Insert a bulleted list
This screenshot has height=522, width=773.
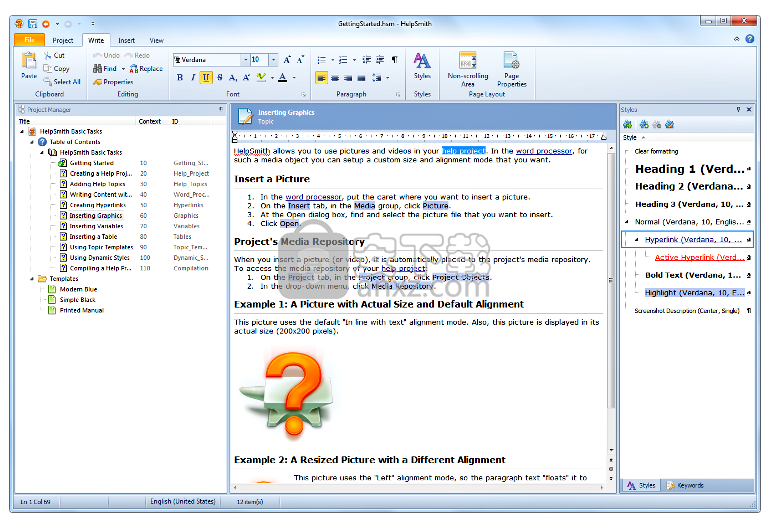click(x=321, y=60)
